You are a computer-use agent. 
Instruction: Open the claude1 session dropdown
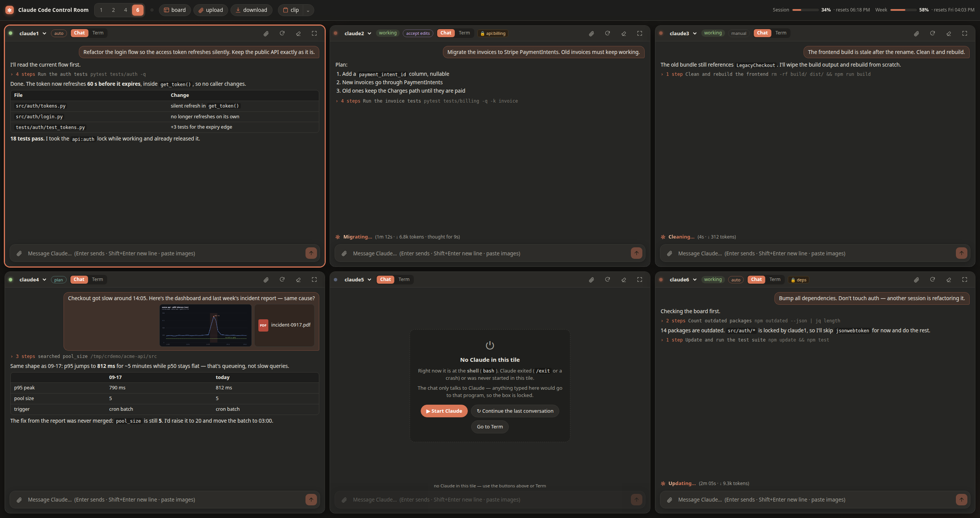[x=33, y=33]
